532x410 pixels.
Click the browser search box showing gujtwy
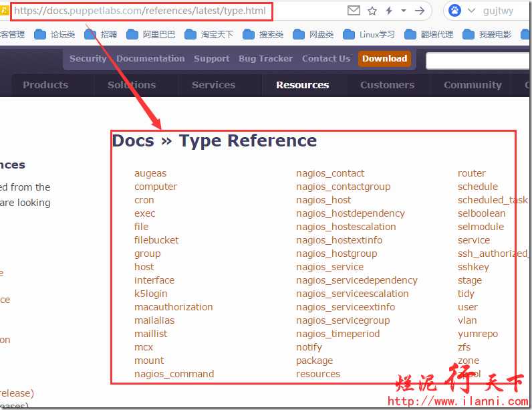point(498,11)
